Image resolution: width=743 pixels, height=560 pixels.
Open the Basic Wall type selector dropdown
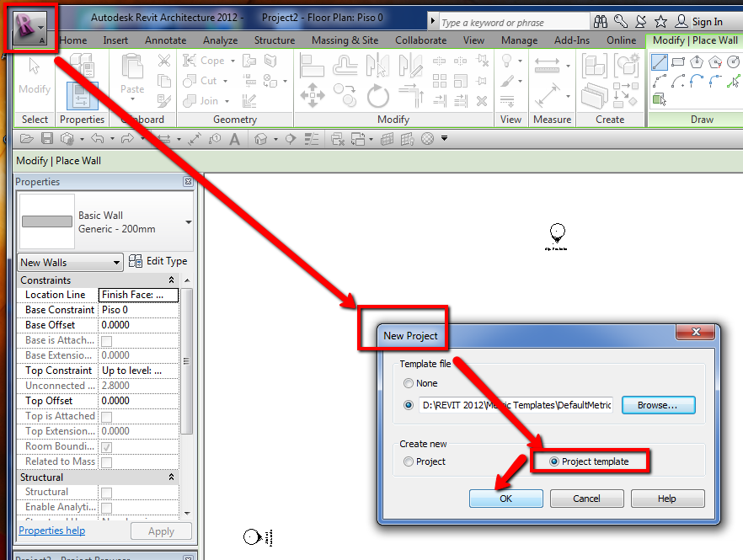(x=188, y=221)
